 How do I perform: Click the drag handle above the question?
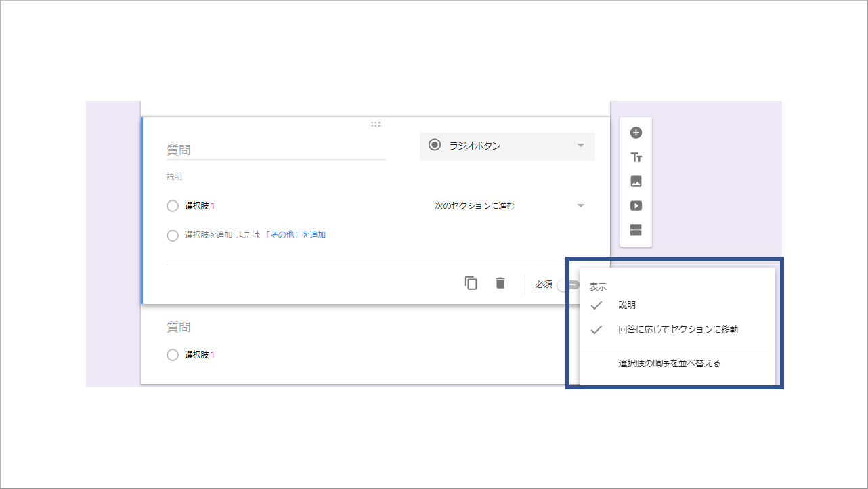coord(376,123)
